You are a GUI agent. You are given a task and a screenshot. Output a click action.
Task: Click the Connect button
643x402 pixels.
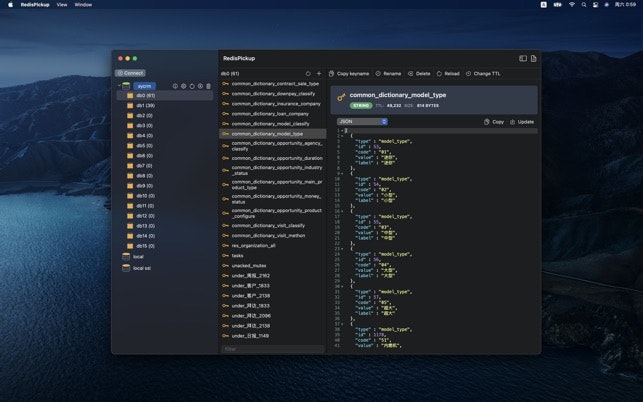point(131,73)
